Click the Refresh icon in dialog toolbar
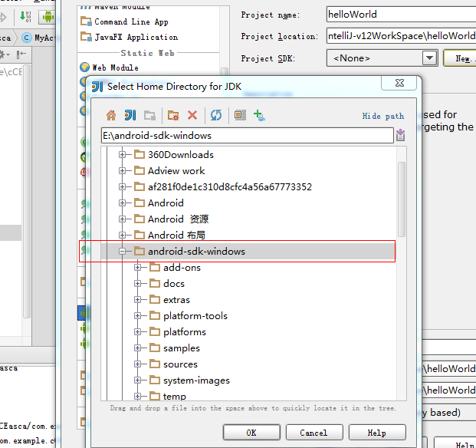The image size is (476, 448). (x=216, y=115)
